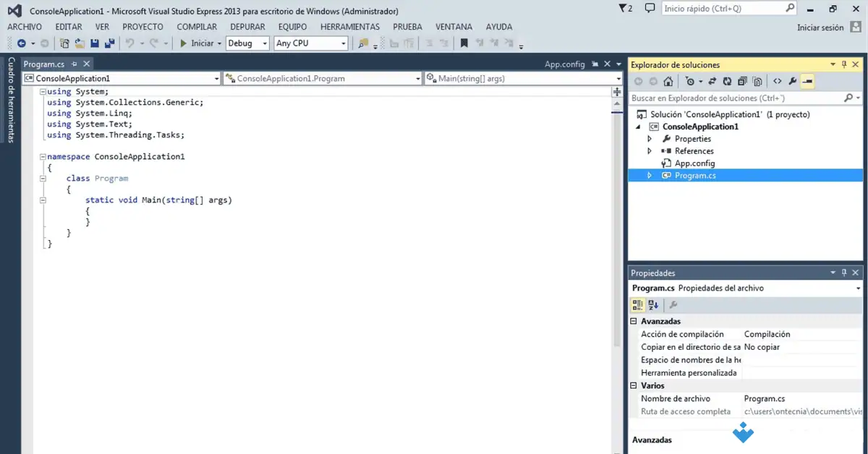Switch to the App.config tab

565,64
